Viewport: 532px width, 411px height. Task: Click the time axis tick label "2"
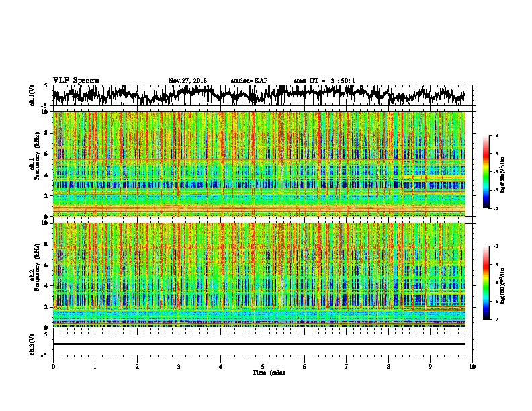coord(137,367)
